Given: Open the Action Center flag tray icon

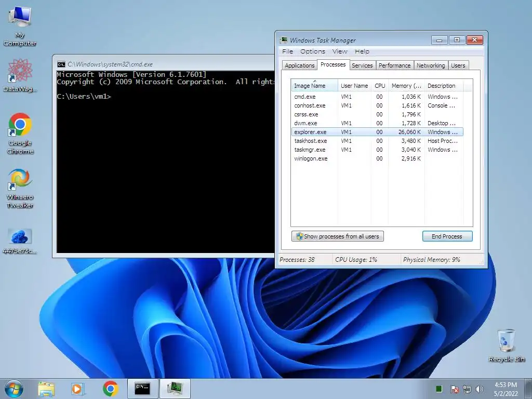Looking at the screenshot, I should 454,389.
